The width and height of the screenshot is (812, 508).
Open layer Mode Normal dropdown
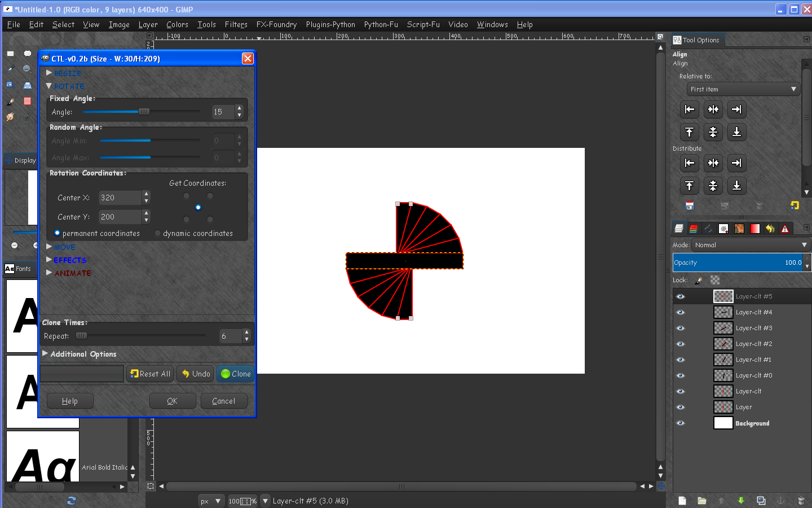click(751, 245)
